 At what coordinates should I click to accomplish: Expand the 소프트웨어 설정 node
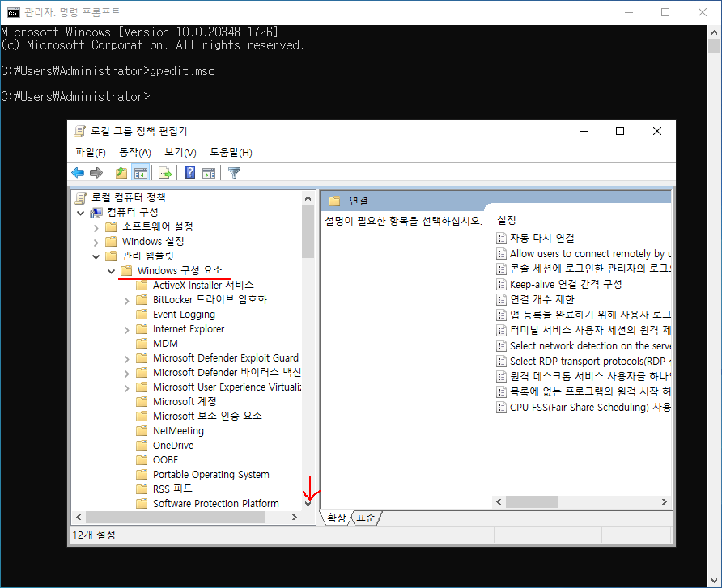point(96,227)
